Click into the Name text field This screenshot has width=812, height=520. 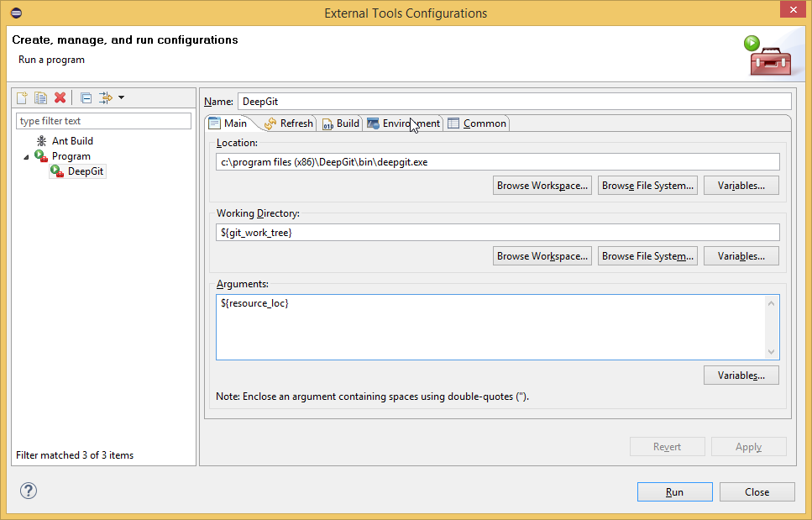(x=514, y=102)
